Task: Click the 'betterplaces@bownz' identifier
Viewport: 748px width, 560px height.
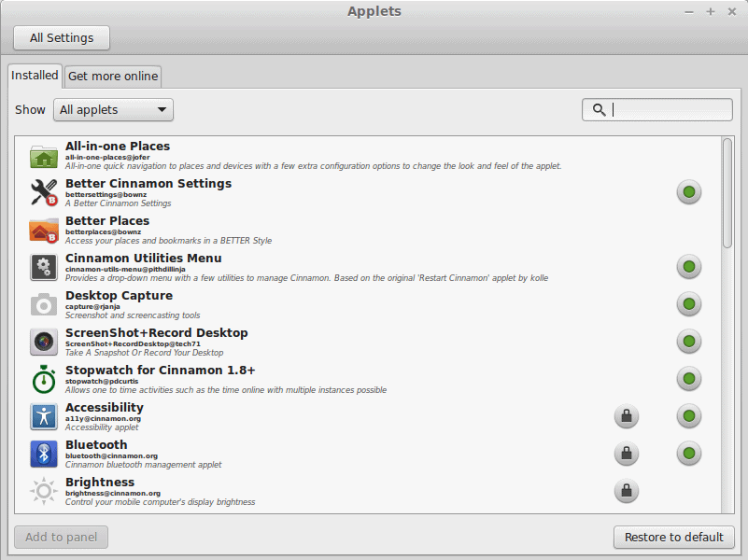Action: [103, 232]
